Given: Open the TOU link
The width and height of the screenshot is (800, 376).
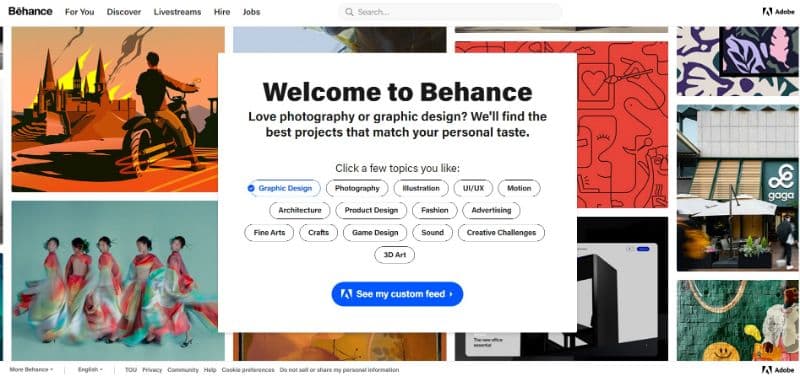Looking at the screenshot, I should [131, 370].
